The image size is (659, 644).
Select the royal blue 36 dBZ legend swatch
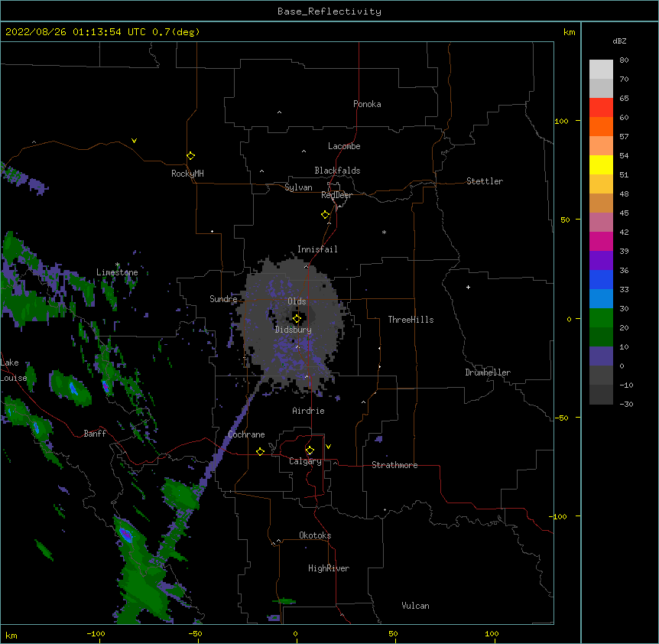click(x=601, y=279)
